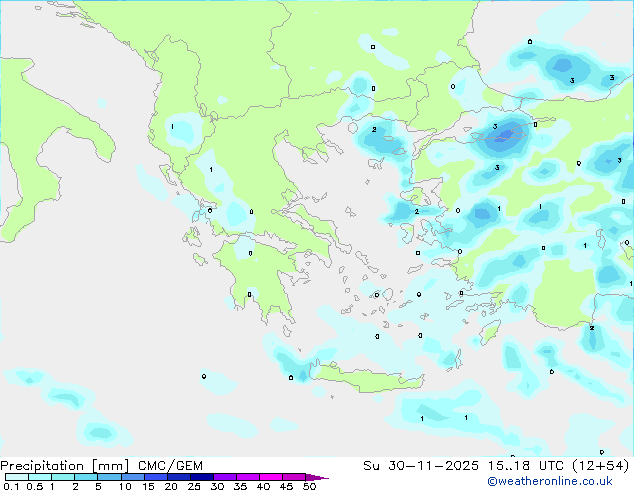Select the 30–35 mm purple legend swatch
Screen dimensions: 634x490
tap(225, 477)
